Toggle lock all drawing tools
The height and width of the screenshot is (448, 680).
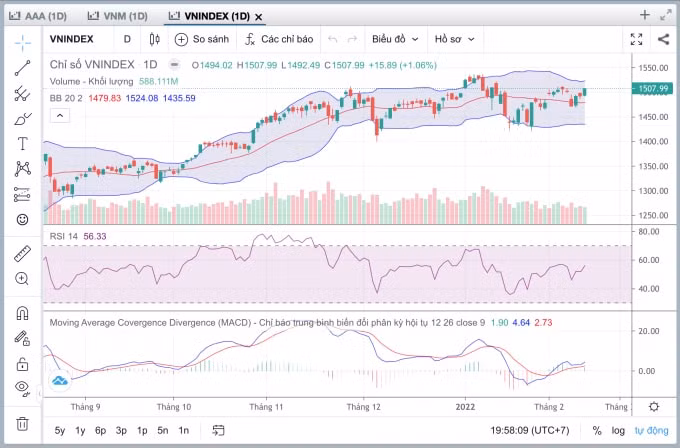[23, 363]
